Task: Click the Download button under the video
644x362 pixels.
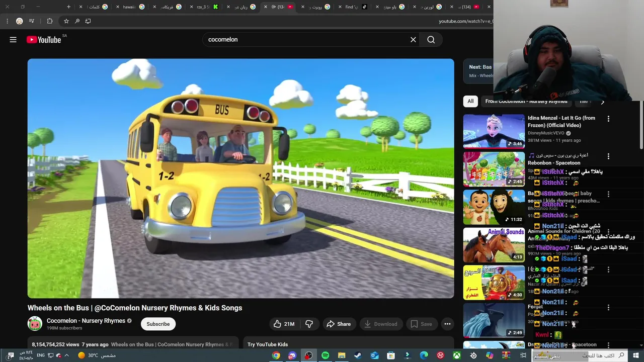Action: (381, 324)
